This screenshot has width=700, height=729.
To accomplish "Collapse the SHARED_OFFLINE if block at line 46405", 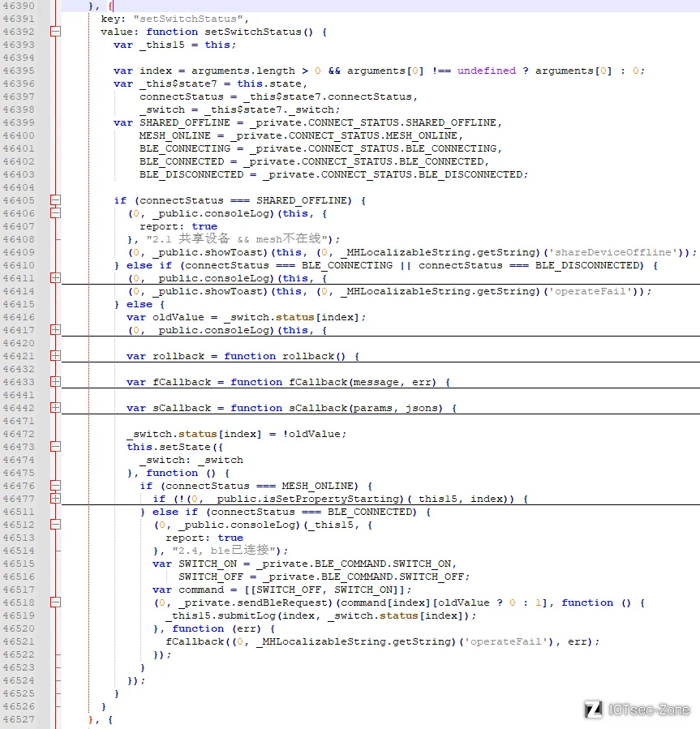I will (x=55, y=200).
